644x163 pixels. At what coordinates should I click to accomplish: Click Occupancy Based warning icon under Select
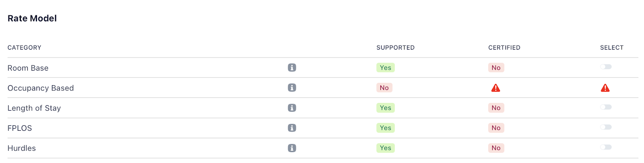[x=605, y=88]
